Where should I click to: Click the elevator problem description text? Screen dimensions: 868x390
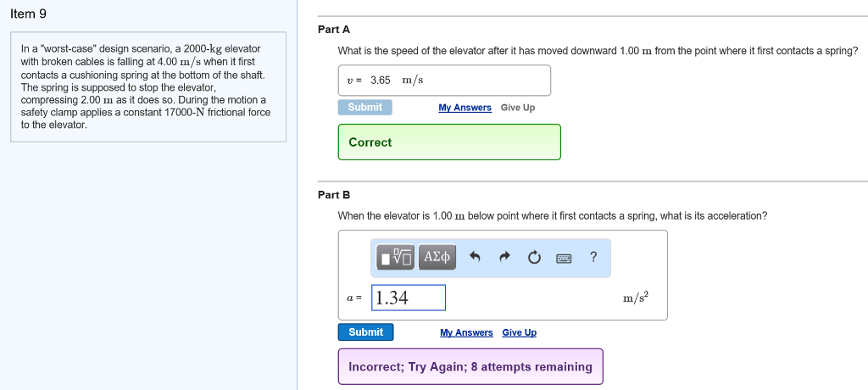tap(146, 86)
